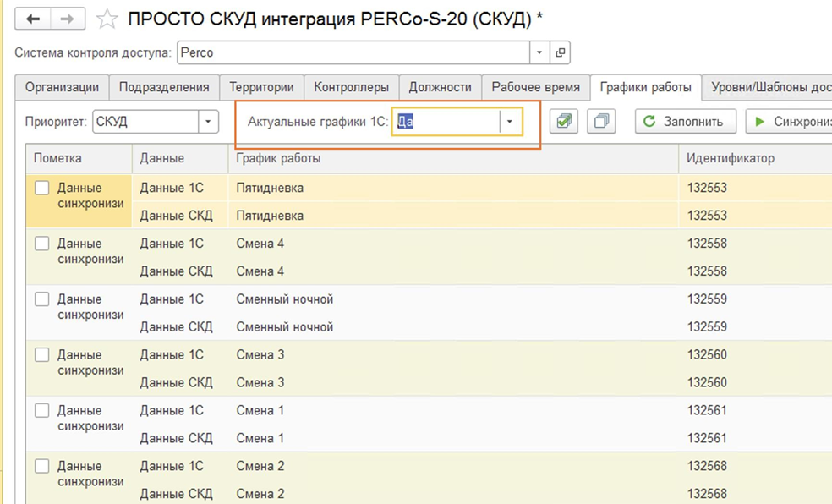This screenshot has width=832, height=504.
Task: Click the Синхронизировать button
Action: click(791, 122)
